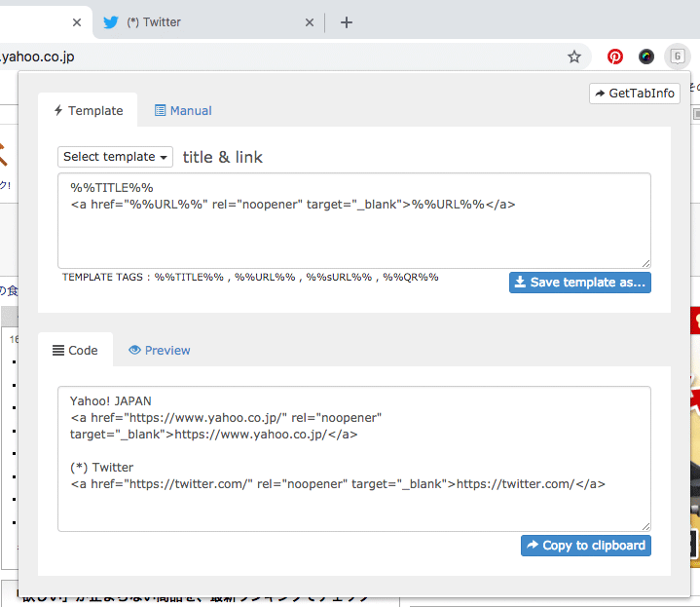Switch to the Code tab
Viewport: 700px width, 607px height.
[x=75, y=350]
